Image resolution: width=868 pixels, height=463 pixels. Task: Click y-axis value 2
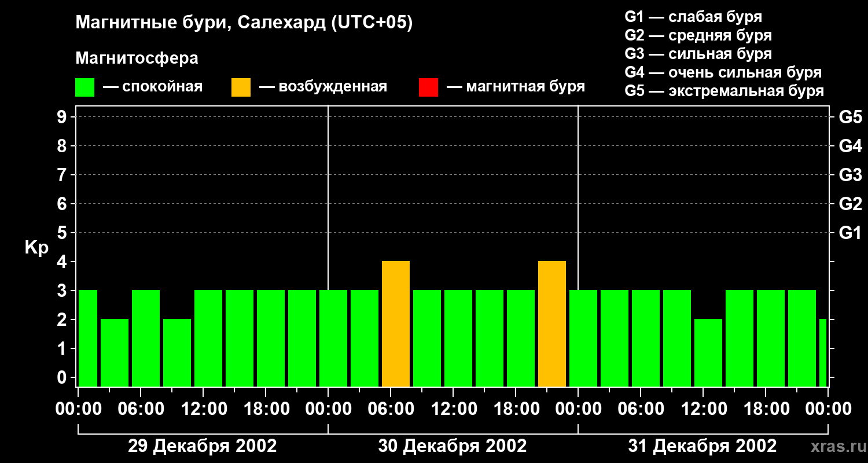(x=63, y=319)
